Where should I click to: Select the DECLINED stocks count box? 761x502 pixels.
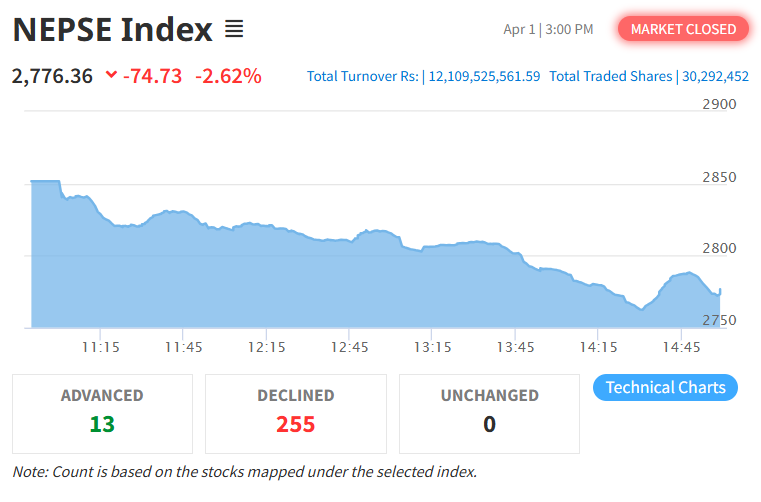tap(295, 414)
